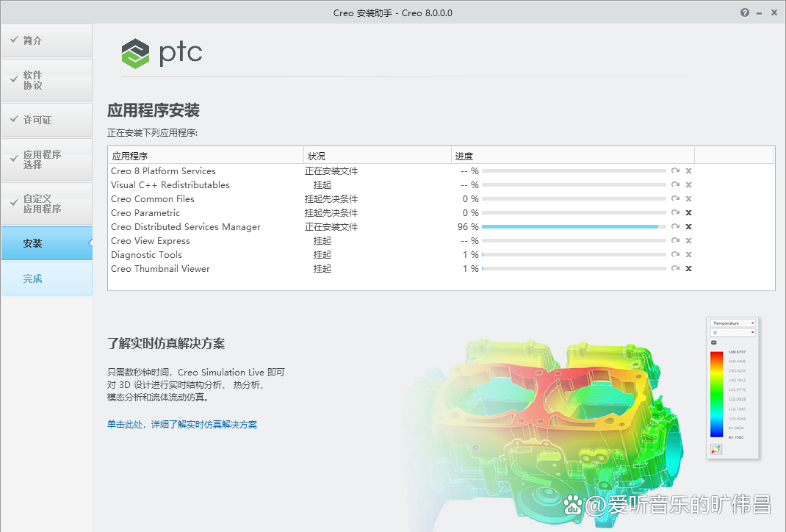The image size is (786, 532).
Task: Cancel Creo Parametric installation
Action: tap(689, 212)
